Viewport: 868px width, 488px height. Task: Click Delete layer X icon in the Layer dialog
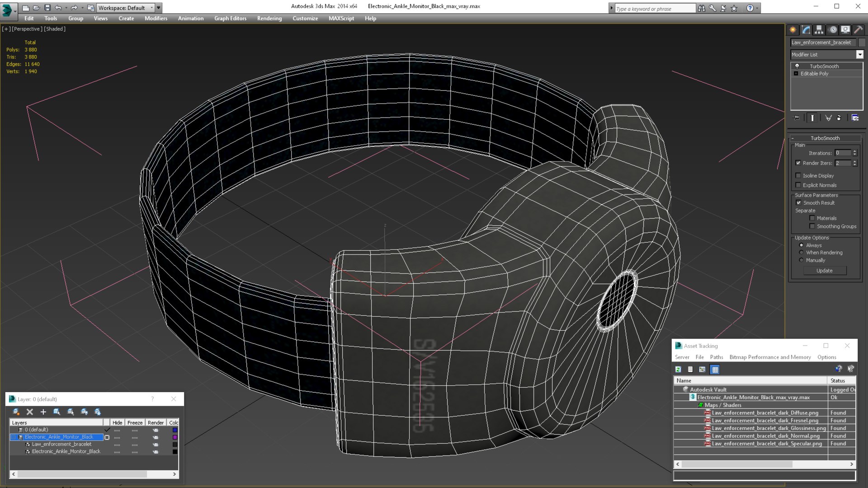(30, 412)
